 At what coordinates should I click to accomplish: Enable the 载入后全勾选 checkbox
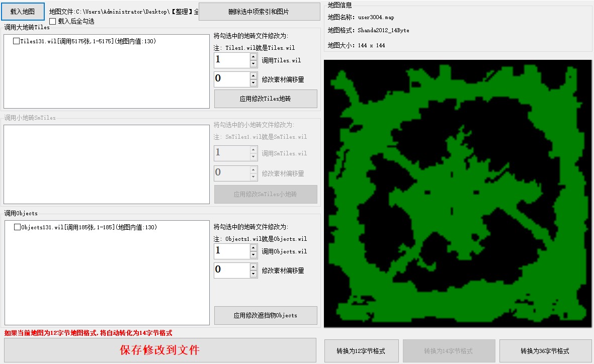53,22
